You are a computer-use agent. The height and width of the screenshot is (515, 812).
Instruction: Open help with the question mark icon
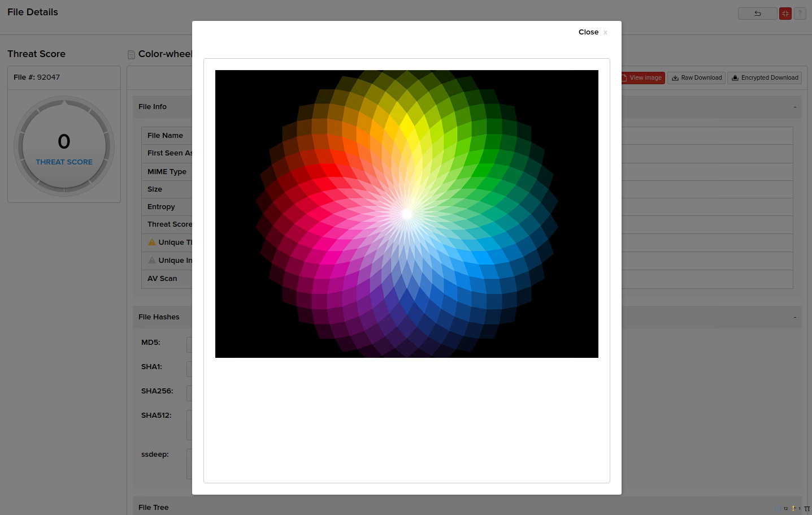tap(800, 14)
